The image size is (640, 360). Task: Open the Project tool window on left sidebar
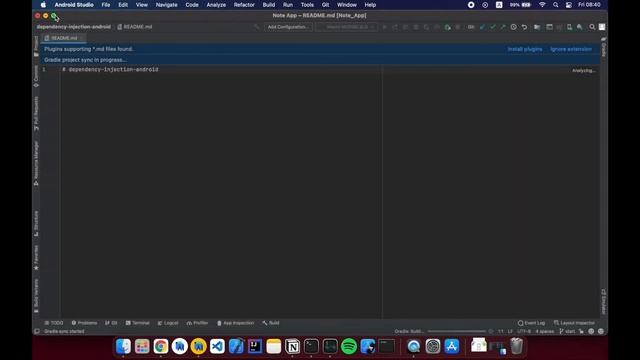click(x=36, y=46)
